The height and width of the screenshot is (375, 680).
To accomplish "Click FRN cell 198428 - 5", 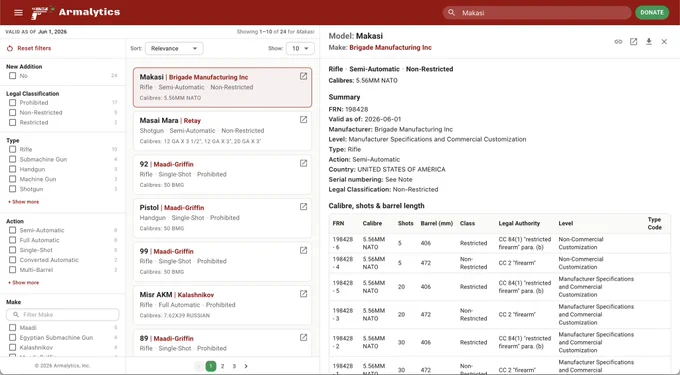I will (x=343, y=287).
